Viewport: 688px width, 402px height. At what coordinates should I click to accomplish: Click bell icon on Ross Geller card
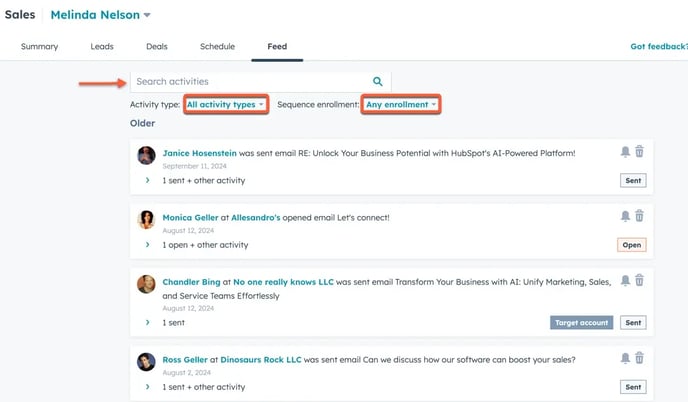pyautogui.click(x=625, y=358)
